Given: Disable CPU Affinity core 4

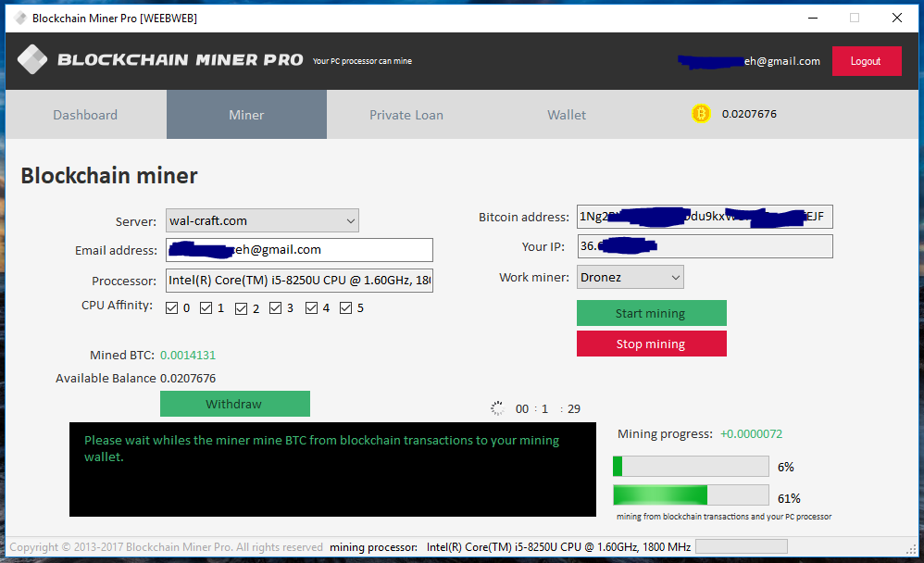Looking at the screenshot, I should (x=311, y=307).
